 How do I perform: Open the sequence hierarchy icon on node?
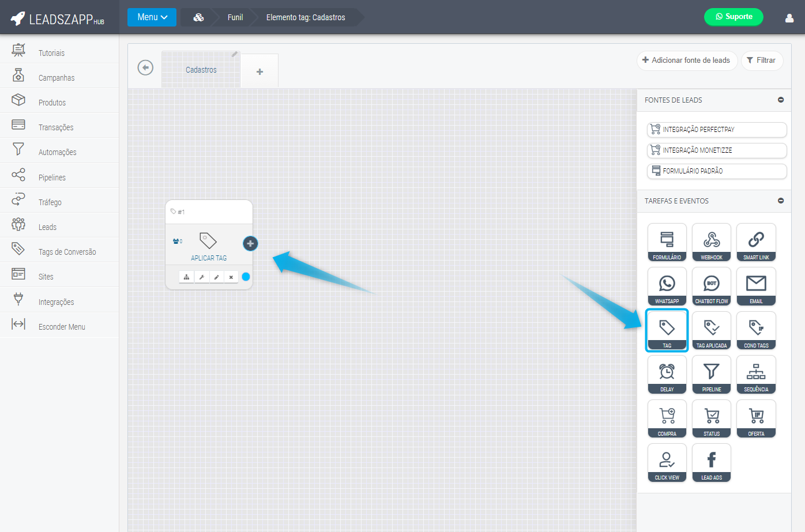pyautogui.click(x=186, y=277)
